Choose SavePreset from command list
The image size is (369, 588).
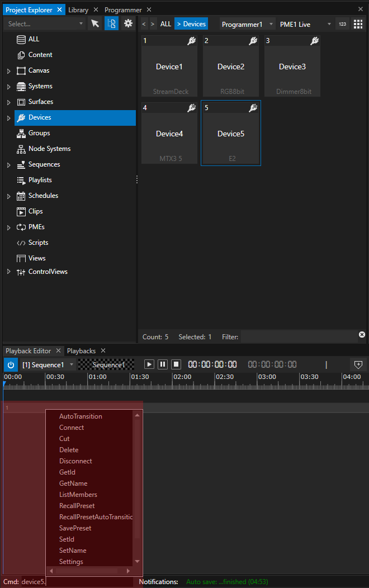point(75,528)
